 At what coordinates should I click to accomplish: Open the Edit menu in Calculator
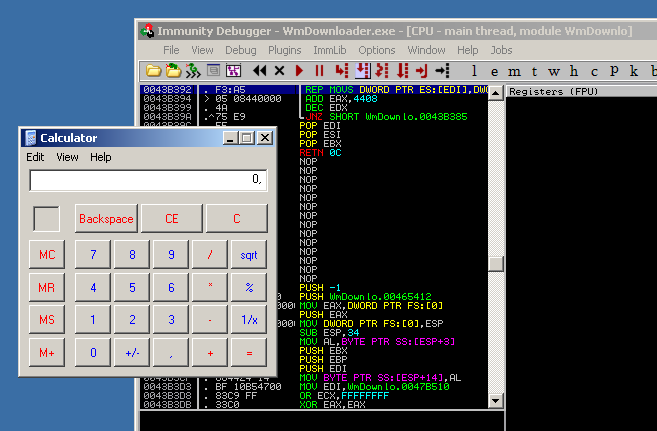35,157
